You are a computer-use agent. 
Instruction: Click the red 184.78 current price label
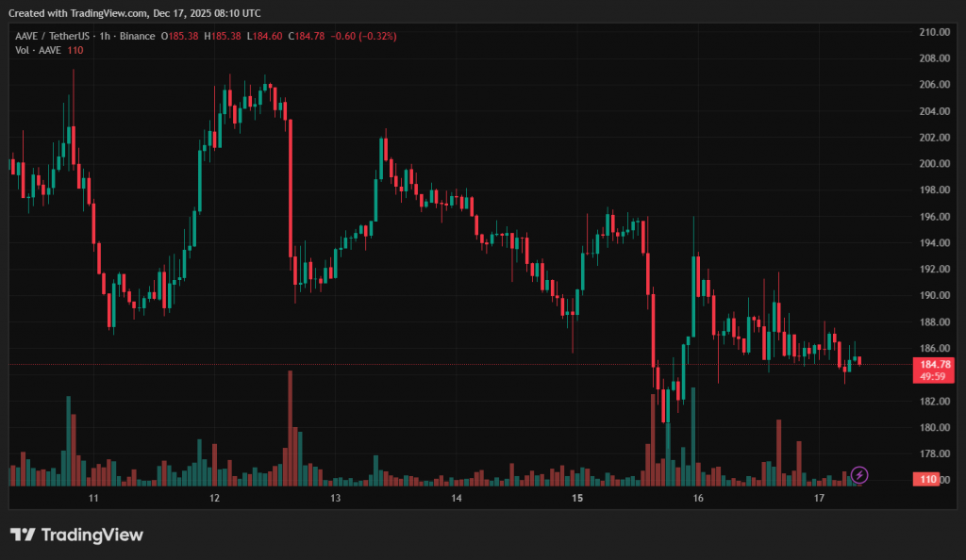[933, 364]
